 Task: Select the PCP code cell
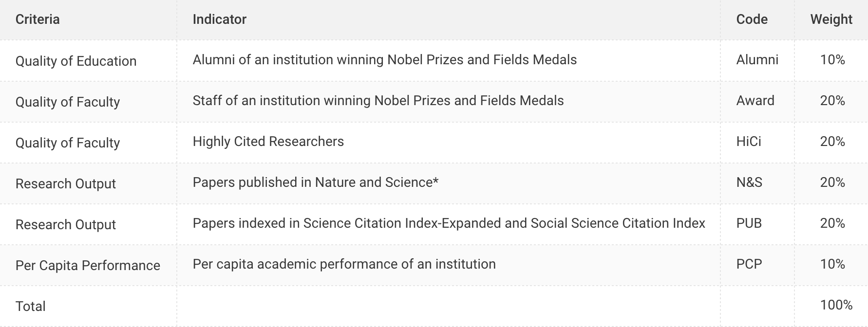click(x=749, y=264)
